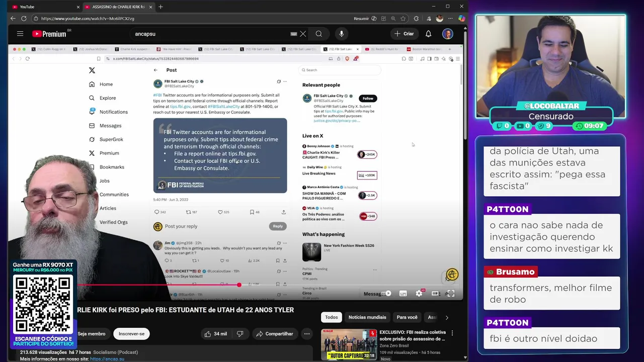Dislike the video
Image resolution: width=644 pixels, height=362 pixels.
[240, 334]
